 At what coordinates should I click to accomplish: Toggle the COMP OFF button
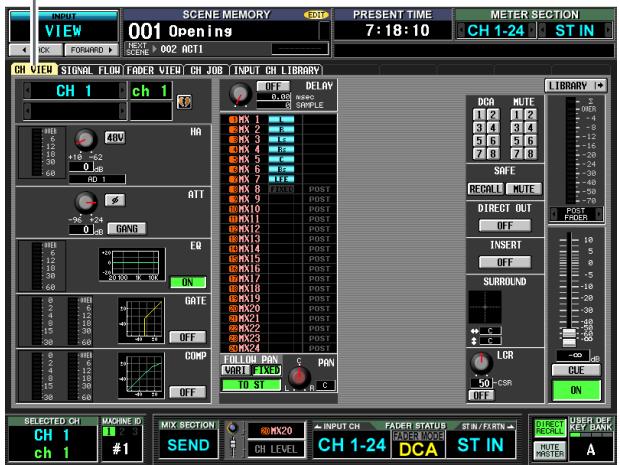[x=188, y=392]
